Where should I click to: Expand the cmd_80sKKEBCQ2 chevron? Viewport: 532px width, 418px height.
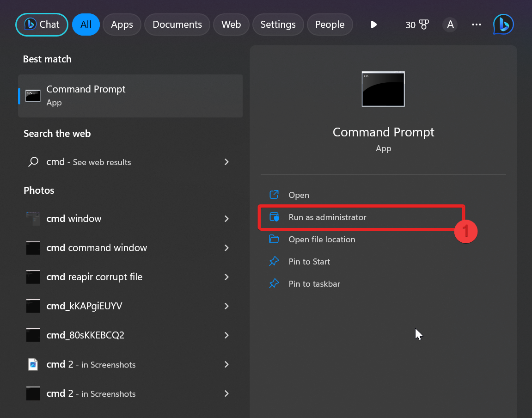click(x=226, y=335)
